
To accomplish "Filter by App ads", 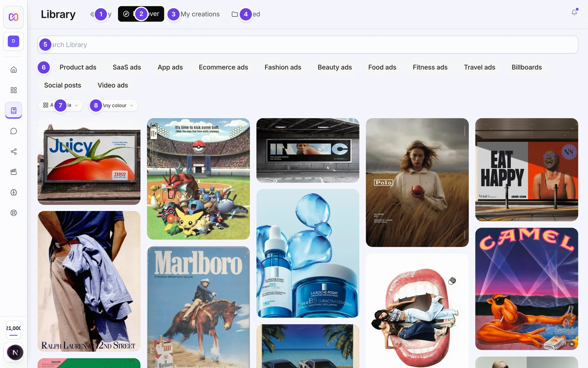I will click(x=170, y=67).
